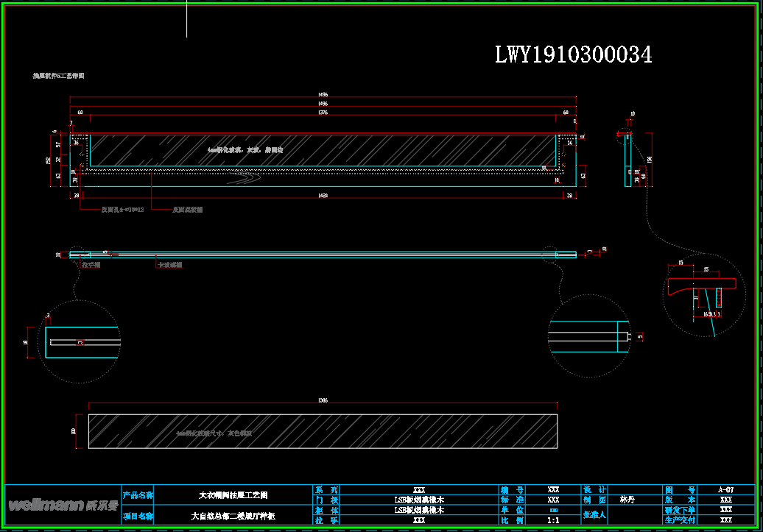
Task: Select the middle-right circular detail view
Action: pyautogui.click(x=589, y=336)
